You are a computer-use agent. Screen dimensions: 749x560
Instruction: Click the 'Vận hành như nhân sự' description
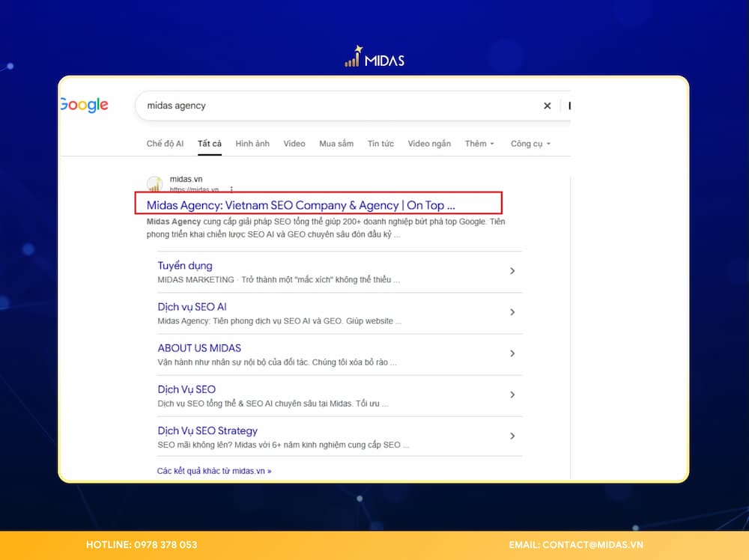click(x=277, y=362)
